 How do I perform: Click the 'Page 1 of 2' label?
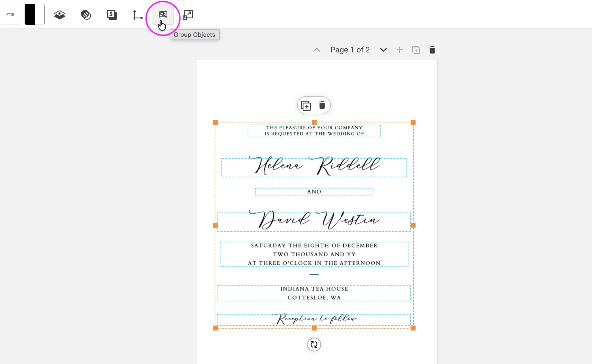pos(350,50)
